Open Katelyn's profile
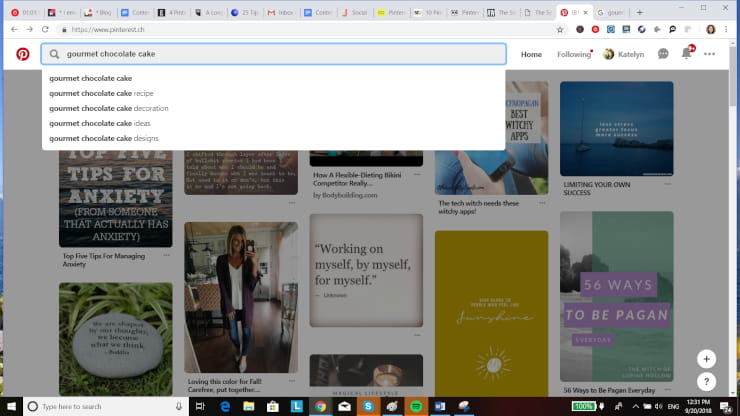Image resolution: width=740 pixels, height=416 pixels. coord(623,54)
